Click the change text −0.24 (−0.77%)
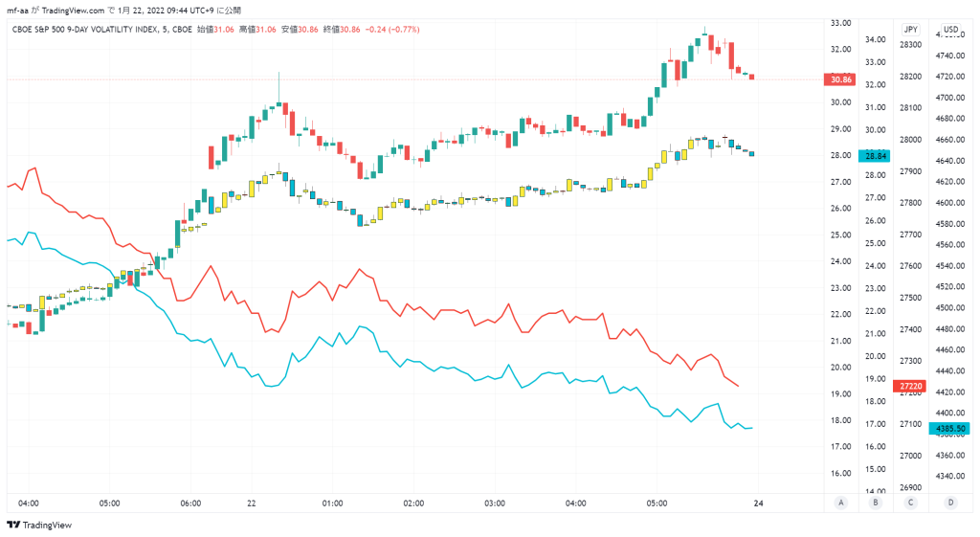The height and width of the screenshot is (537, 980). click(392, 30)
